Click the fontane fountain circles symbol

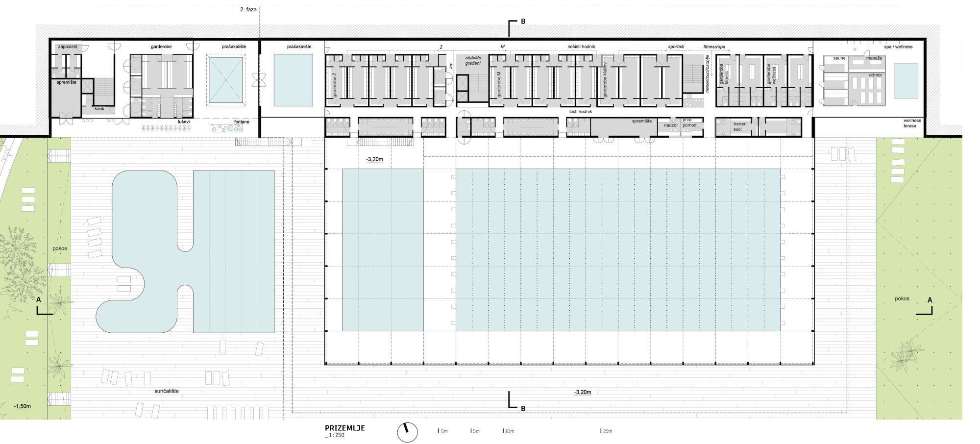226,129
